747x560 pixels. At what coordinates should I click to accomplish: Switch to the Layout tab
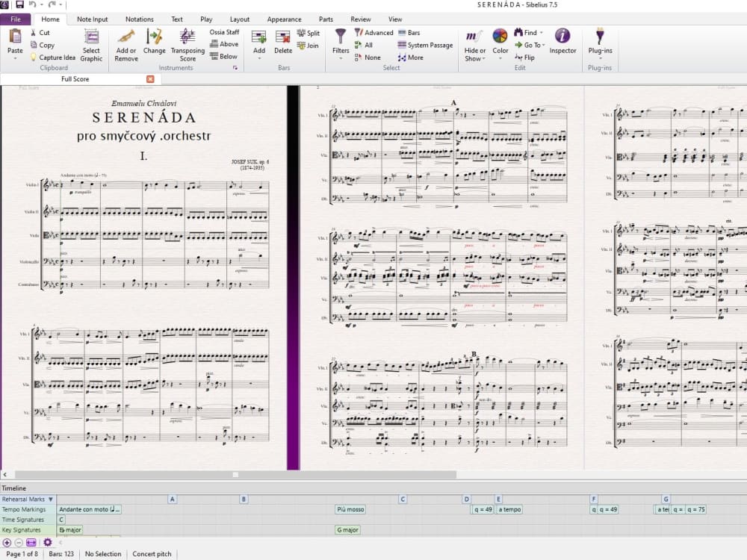(x=240, y=19)
